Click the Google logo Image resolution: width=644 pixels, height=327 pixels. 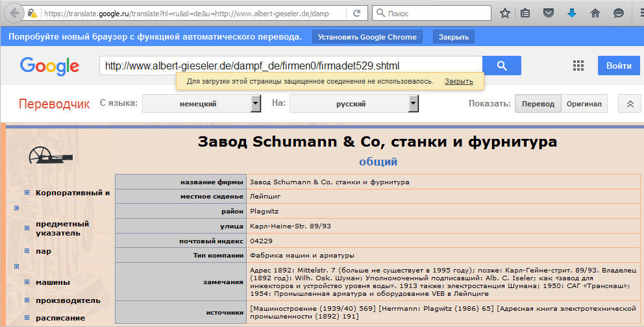tap(49, 66)
